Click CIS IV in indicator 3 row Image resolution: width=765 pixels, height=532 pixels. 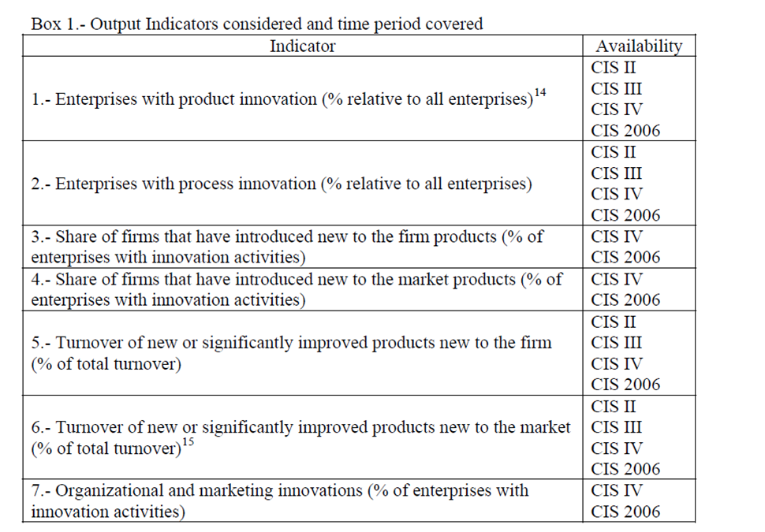pos(617,236)
